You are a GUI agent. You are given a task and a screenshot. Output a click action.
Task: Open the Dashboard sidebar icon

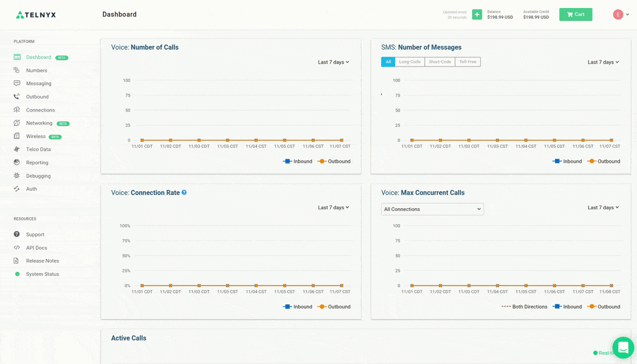point(16,57)
